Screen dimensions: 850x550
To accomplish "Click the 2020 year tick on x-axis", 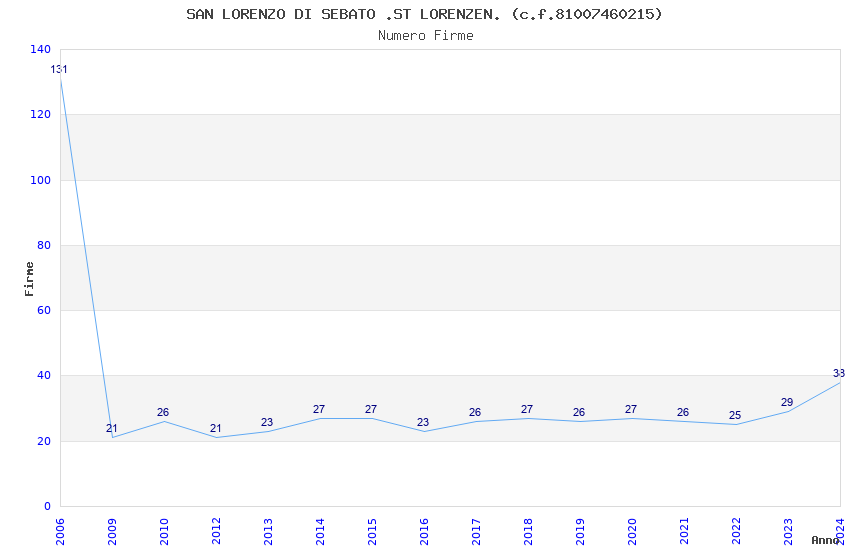I will (x=632, y=532).
